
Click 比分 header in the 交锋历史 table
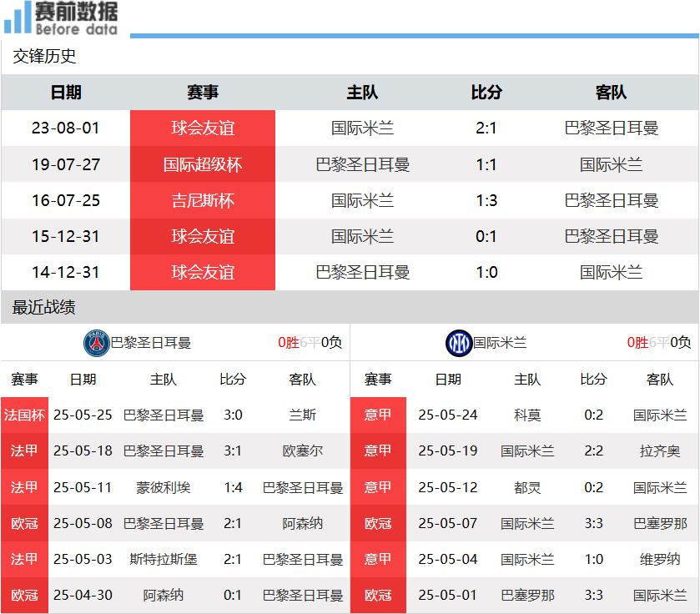point(486,93)
